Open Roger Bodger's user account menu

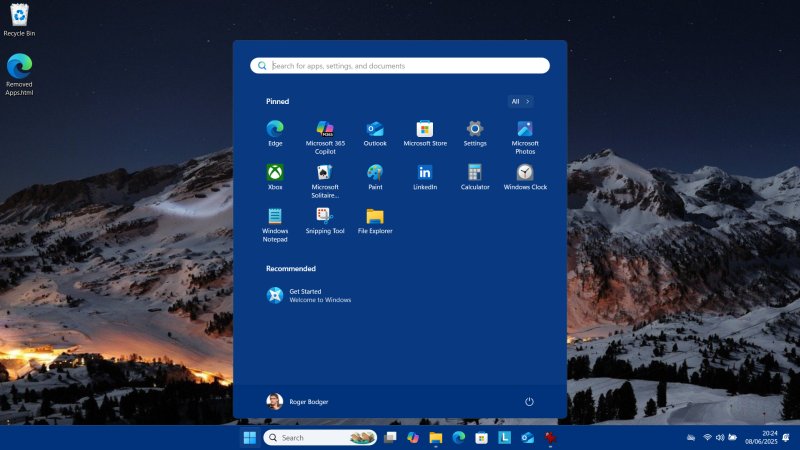298,401
